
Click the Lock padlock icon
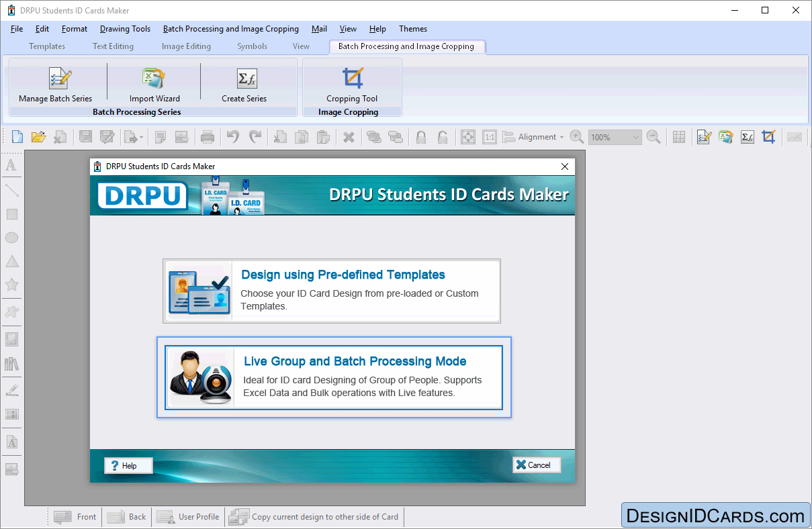(x=421, y=137)
